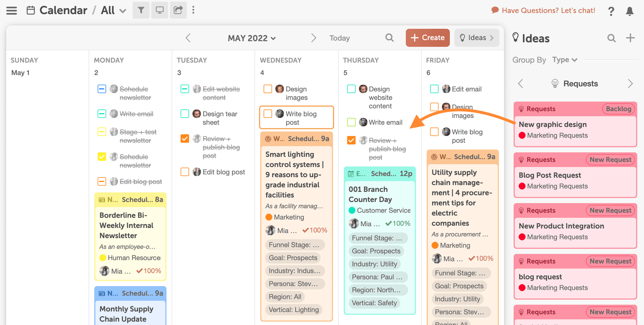This screenshot has height=325, width=644.
Task: Open New Request status on New Product Integration
Action: click(610, 210)
